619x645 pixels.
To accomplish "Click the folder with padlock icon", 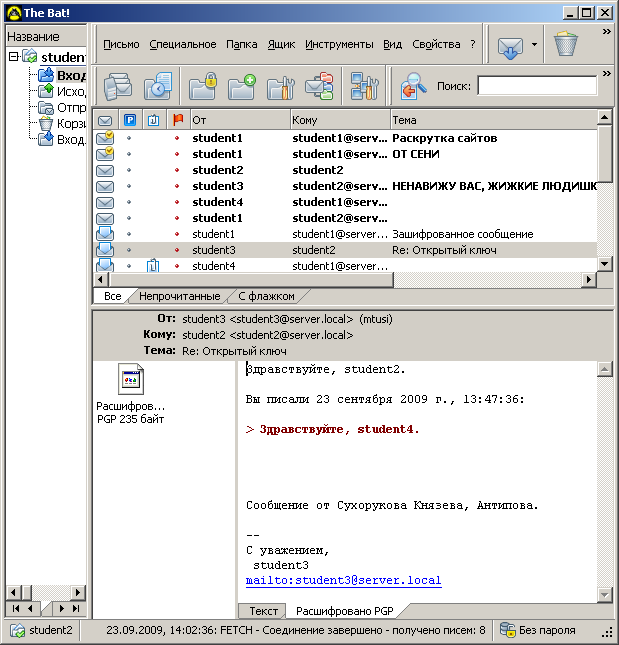I will click(x=202, y=86).
